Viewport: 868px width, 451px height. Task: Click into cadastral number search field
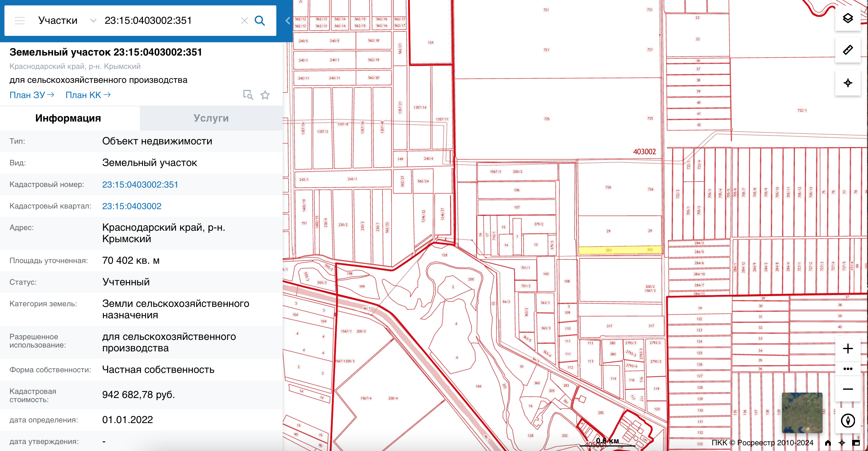tap(168, 21)
